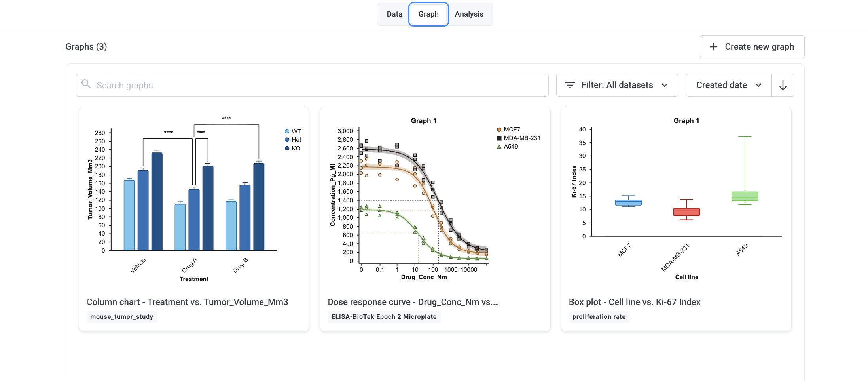Open the Created date sort dropdown
This screenshot has width=868, height=381.
coord(729,85)
